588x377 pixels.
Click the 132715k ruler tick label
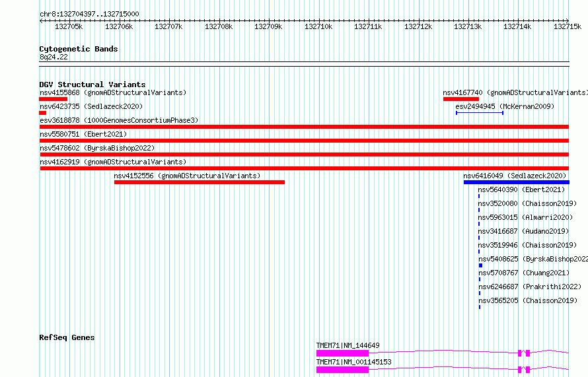[568, 26]
